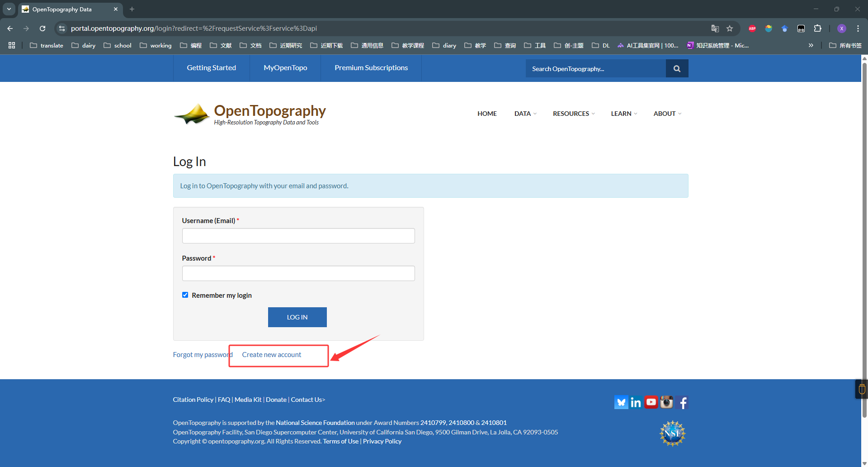Image resolution: width=868 pixels, height=467 pixels.
Task: Open the Chrome three-dot menu
Action: (x=858, y=29)
